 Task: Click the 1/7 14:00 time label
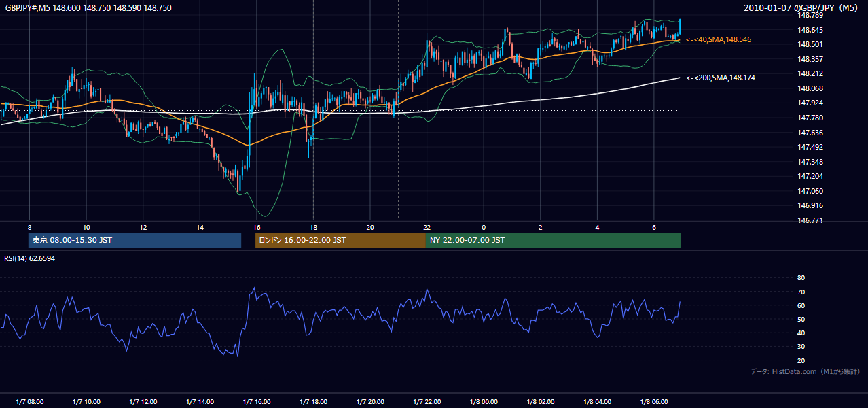(200, 402)
